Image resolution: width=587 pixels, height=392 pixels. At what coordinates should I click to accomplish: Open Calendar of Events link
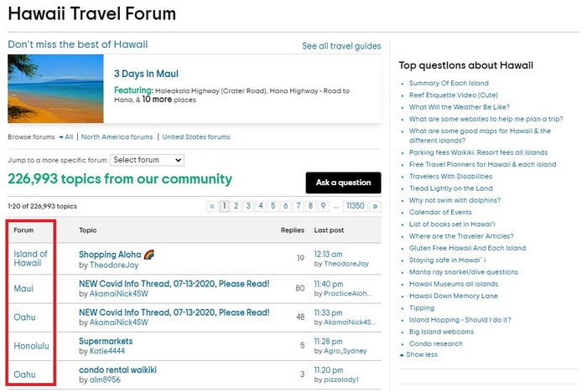point(440,213)
